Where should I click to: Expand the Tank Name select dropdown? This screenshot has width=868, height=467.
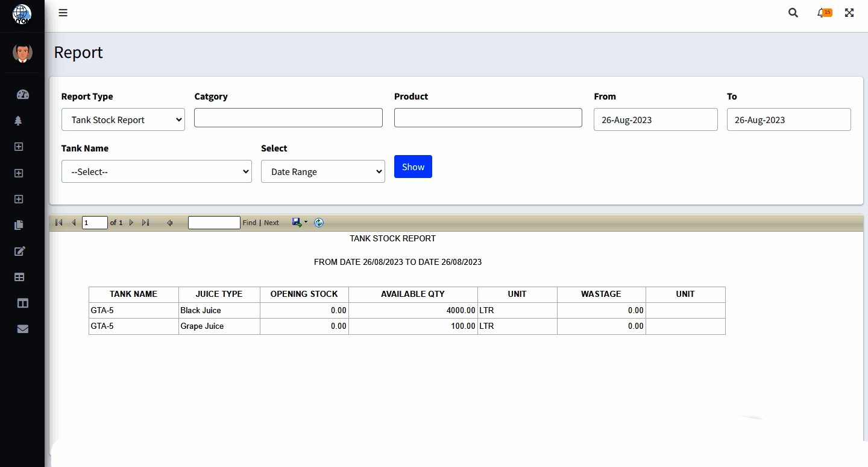[156, 171]
